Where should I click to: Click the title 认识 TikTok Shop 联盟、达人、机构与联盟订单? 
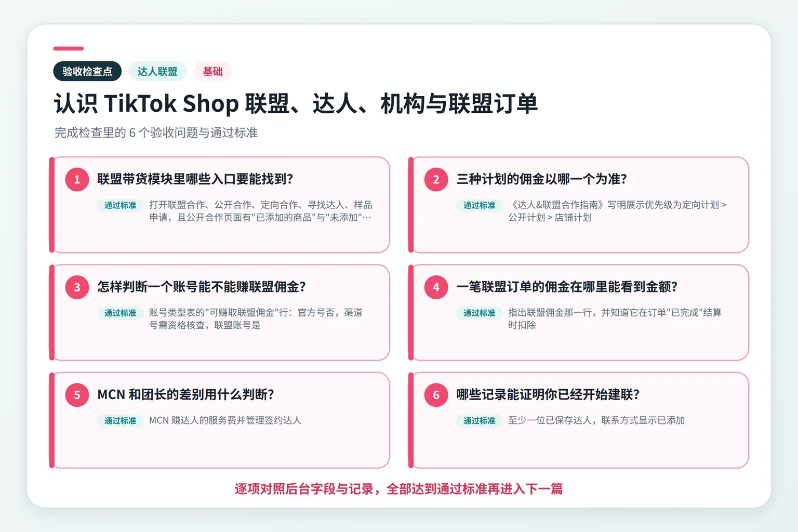pyautogui.click(x=296, y=103)
